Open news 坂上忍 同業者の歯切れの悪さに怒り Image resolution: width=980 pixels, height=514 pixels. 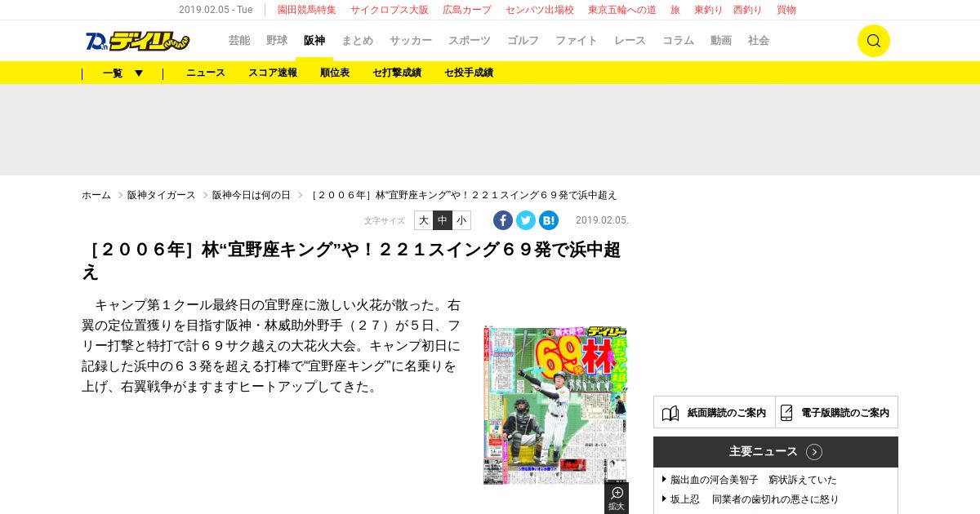(755, 499)
